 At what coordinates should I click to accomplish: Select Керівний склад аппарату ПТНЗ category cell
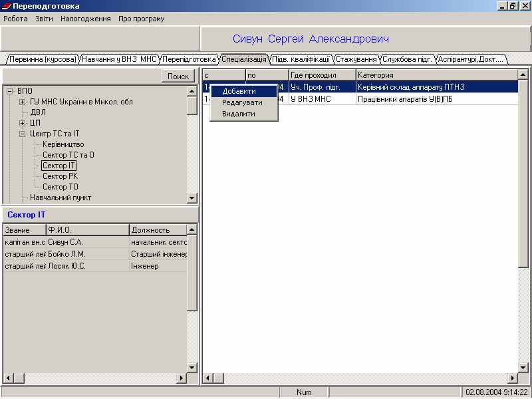(437, 87)
